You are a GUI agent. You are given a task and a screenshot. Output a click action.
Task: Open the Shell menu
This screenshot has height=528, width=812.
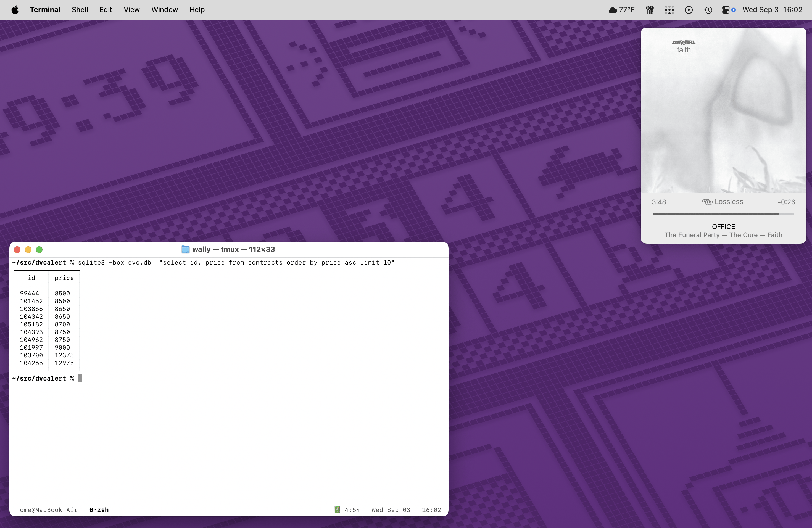pyautogui.click(x=80, y=10)
